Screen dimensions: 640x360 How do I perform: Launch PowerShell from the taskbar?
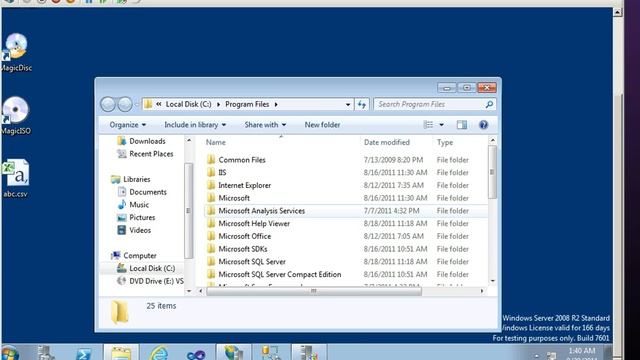point(83,353)
